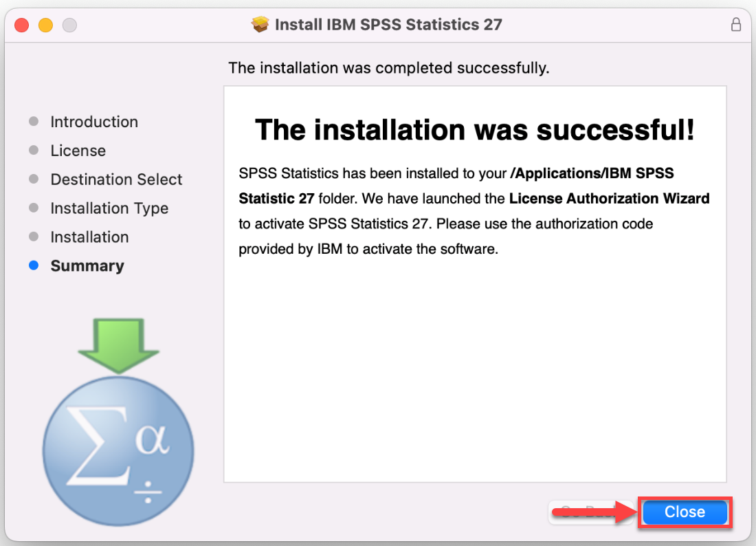Click 'The installation was successful!' heading
This screenshot has height=546, width=756.
coord(475,130)
